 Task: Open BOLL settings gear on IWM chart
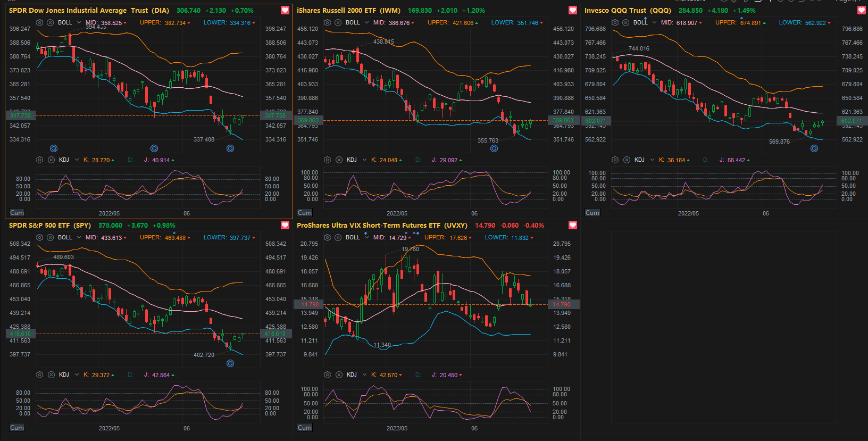(327, 23)
